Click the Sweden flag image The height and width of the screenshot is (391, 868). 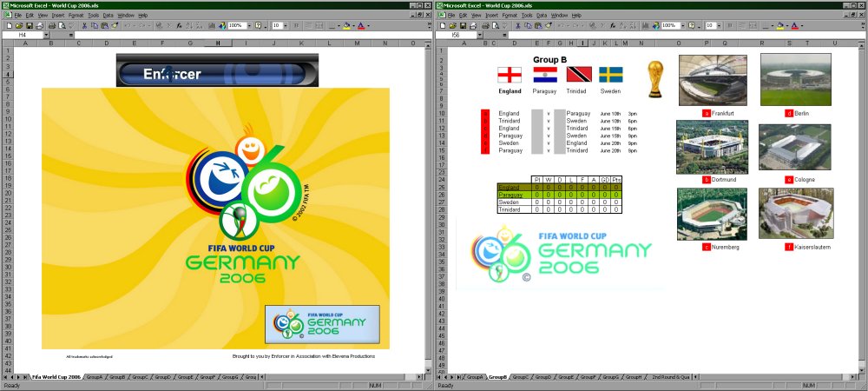[610, 76]
